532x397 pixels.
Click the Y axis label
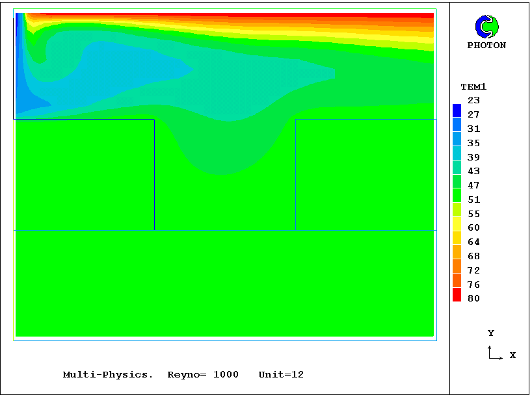(x=491, y=333)
